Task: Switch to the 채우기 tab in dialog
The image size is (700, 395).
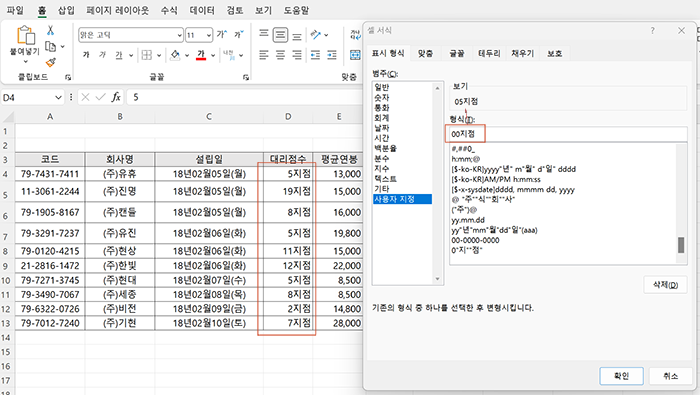Action: [522, 53]
